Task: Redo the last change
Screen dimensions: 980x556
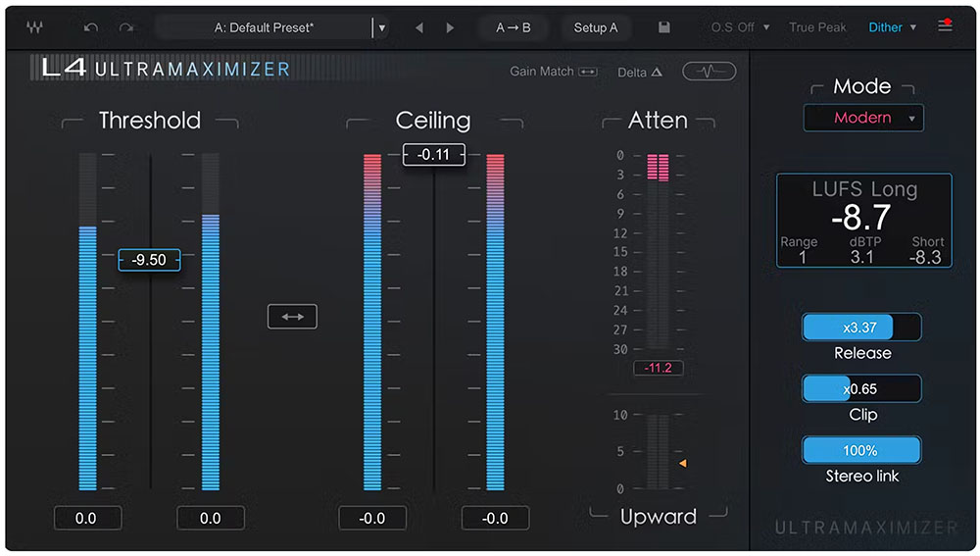Action: point(126,27)
